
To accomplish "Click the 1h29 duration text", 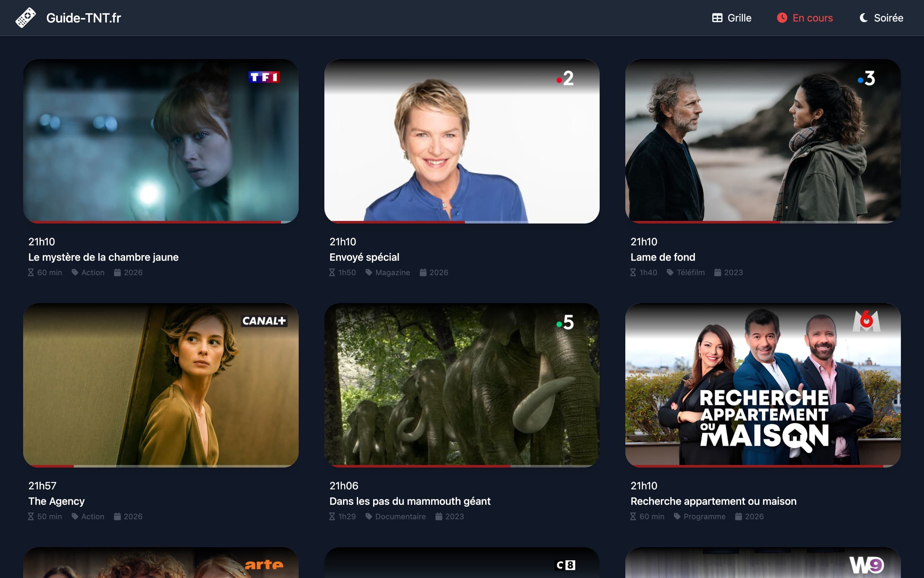I will tap(347, 516).
